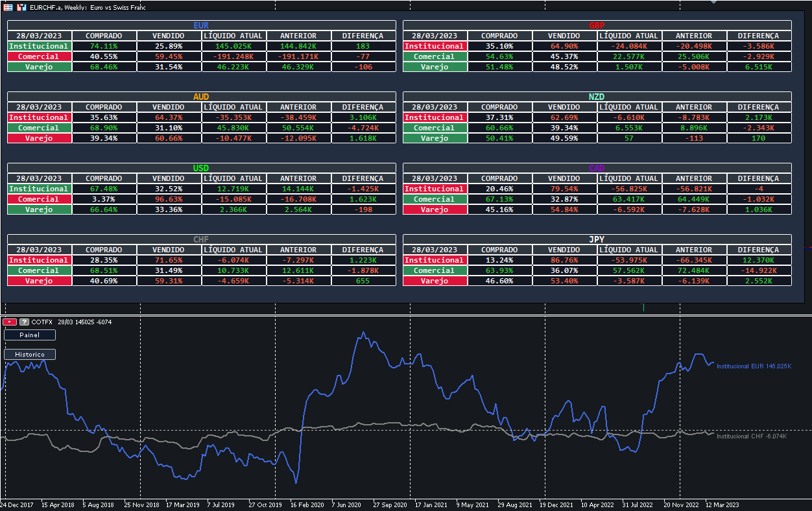Click the DIFERENÇA header in USD table
Image resolution: width=812 pixels, height=511 pixels.
pos(363,178)
